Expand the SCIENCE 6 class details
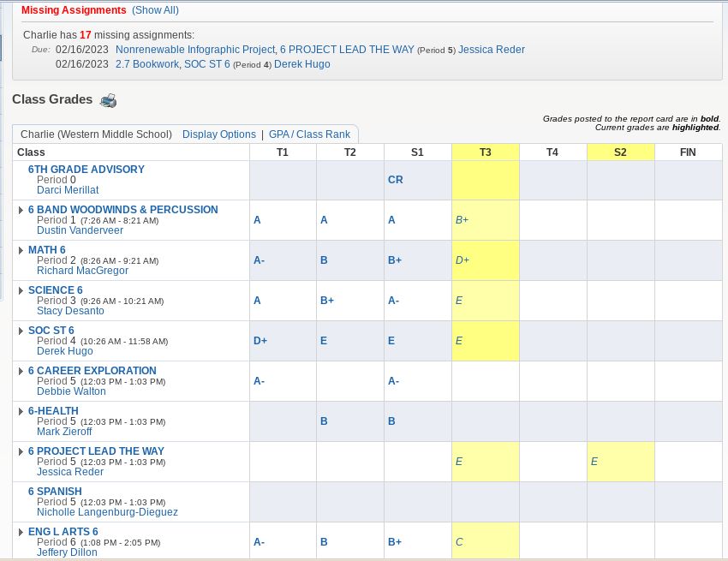The width and height of the screenshot is (728, 561). coord(21,290)
